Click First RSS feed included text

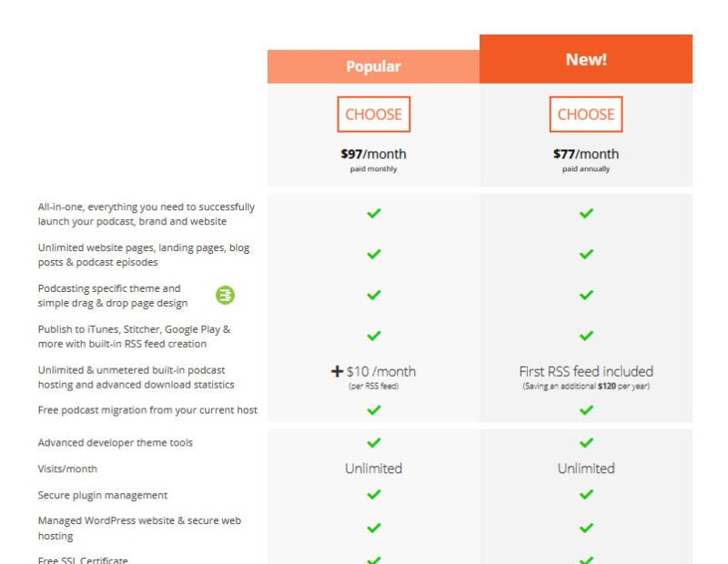(x=586, y=371)
